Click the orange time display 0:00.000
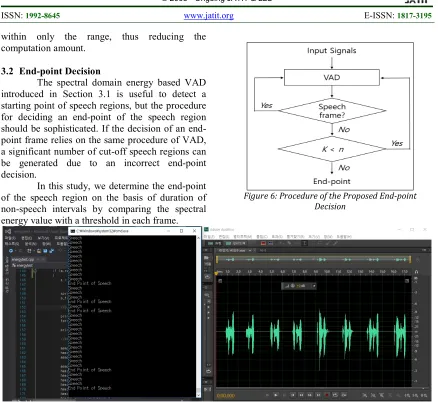 click(226, 396)
